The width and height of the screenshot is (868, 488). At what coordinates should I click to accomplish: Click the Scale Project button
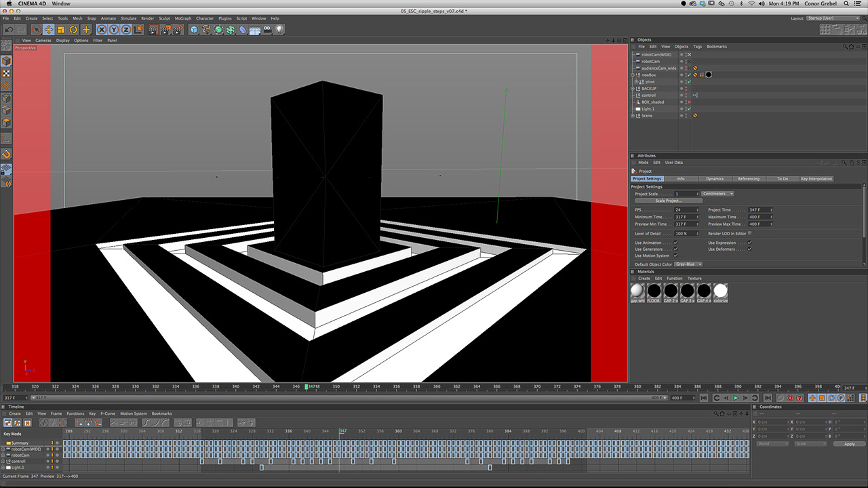coord(669,201)
